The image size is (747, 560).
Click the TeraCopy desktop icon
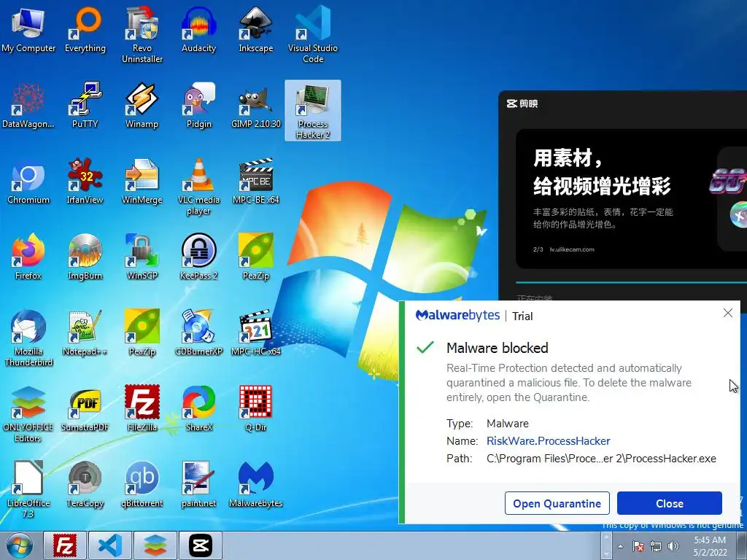pyautogui.click(x=85, y=484)
